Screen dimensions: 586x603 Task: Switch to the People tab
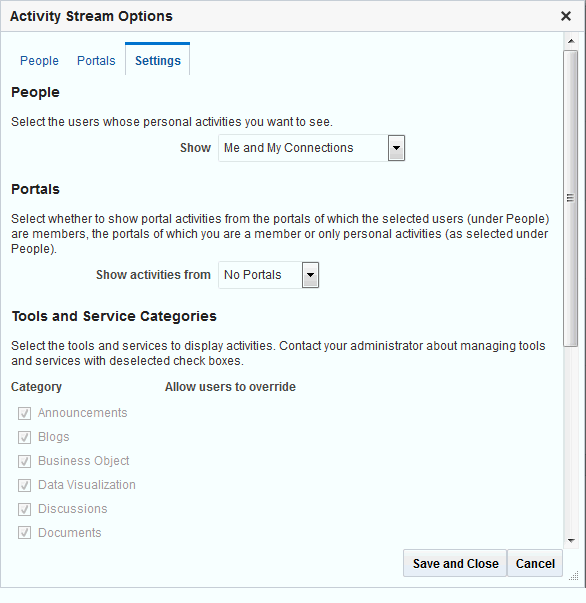tap(39, 61)
